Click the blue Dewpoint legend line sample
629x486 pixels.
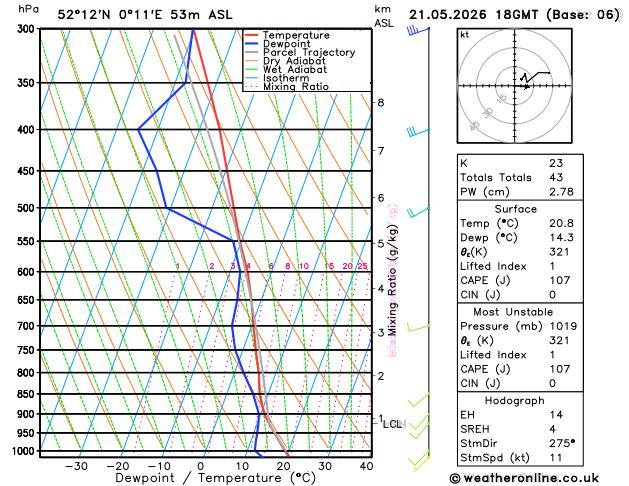pos(252,44)
